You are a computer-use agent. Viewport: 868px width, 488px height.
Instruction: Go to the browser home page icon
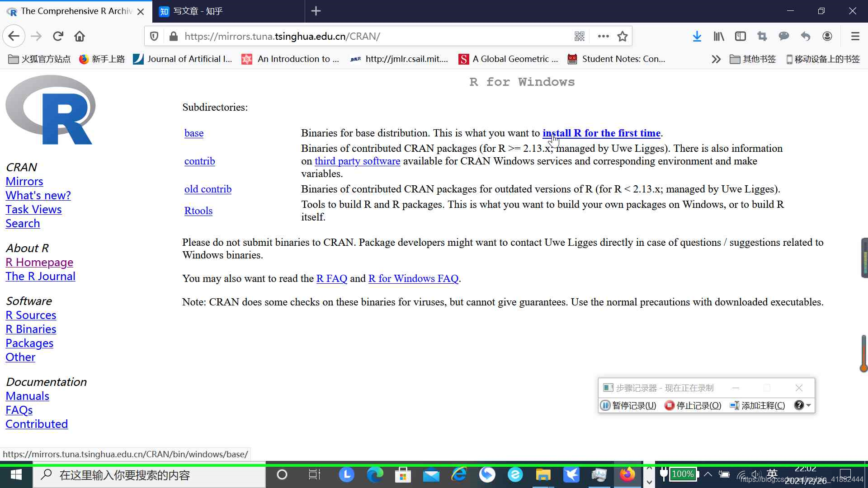click(80, 36)
